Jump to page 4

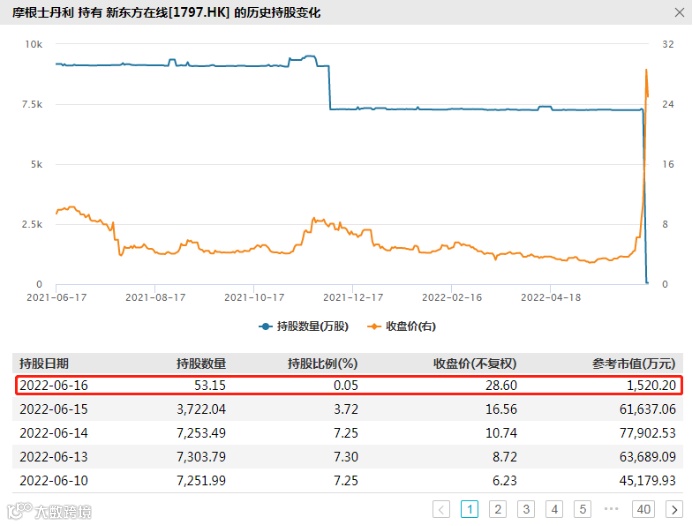[554, 509]
